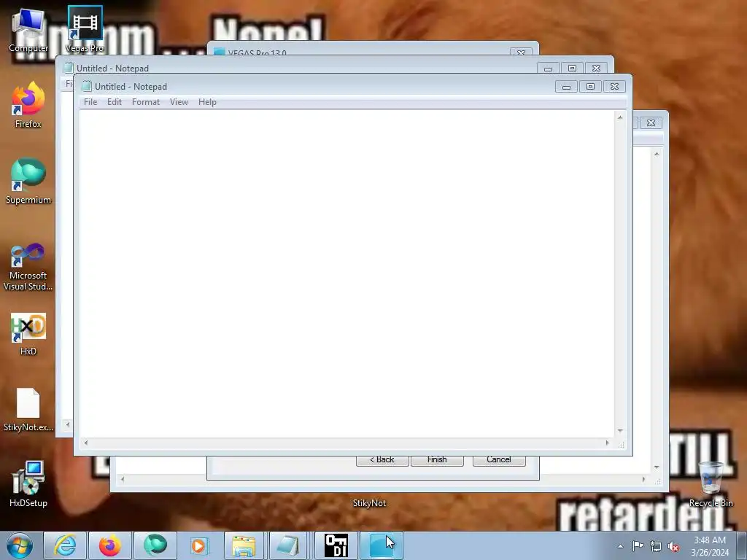This screenshot has width=747, height=560.
Task: Open the taskbar clock showing 3:48 AM
Action: [710, 546]
